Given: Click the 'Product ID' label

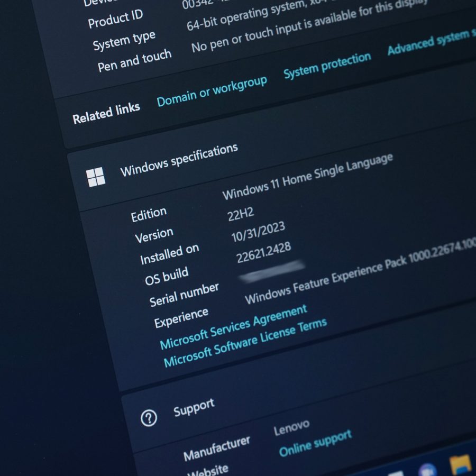Looking at the screenshot, I should click(115, 19).
